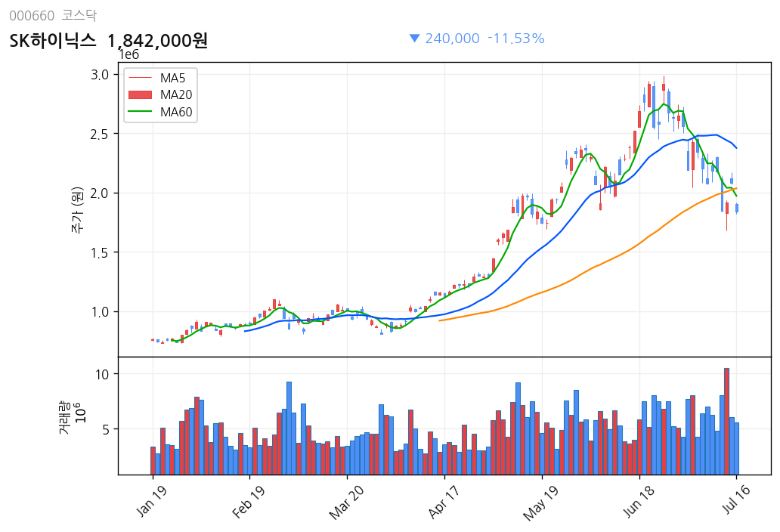Click the Apr 17 x-axis date label
The height and width of the screenshot is (532, 780).
(x=444, y=501)
